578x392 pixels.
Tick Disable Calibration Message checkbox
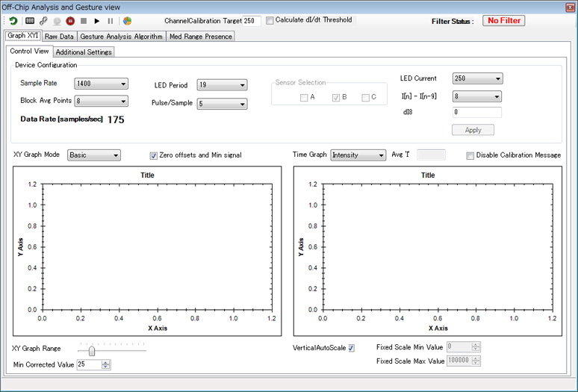point(470,156)
